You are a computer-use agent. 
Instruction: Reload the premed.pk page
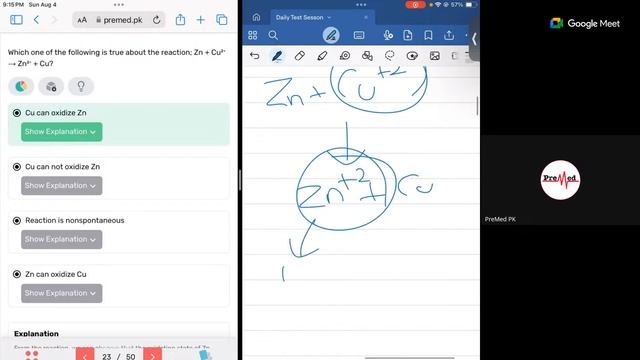click(157, 20)
